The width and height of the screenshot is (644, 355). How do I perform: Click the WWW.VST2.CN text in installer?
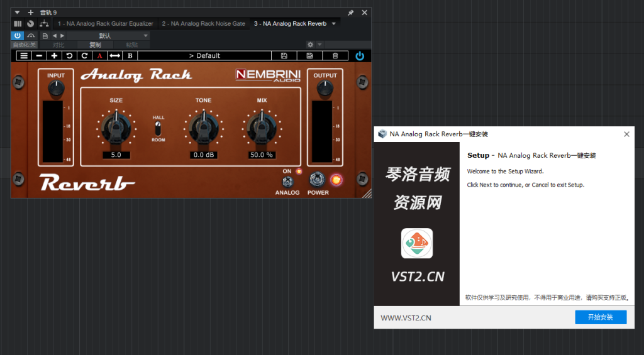click(406, 318)
